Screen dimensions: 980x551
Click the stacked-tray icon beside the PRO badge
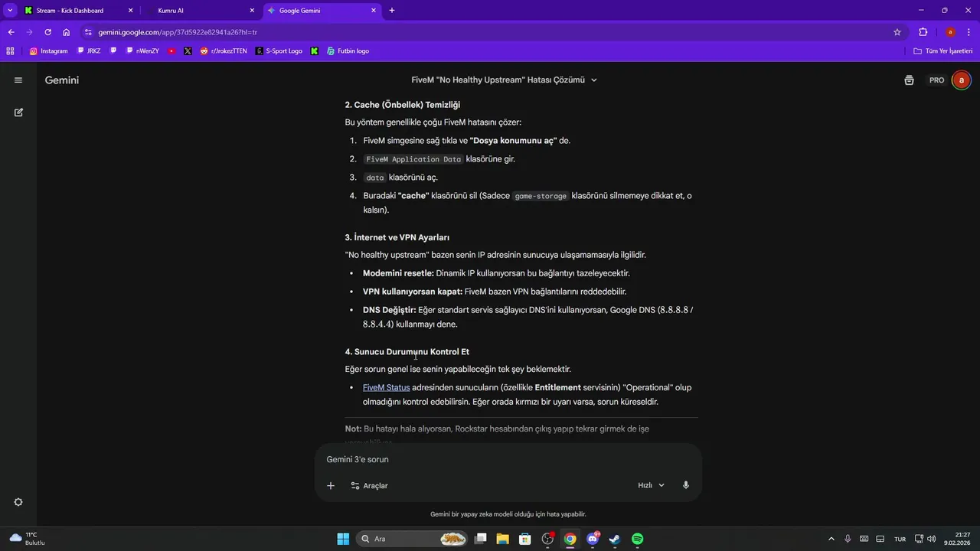[909, 80]
